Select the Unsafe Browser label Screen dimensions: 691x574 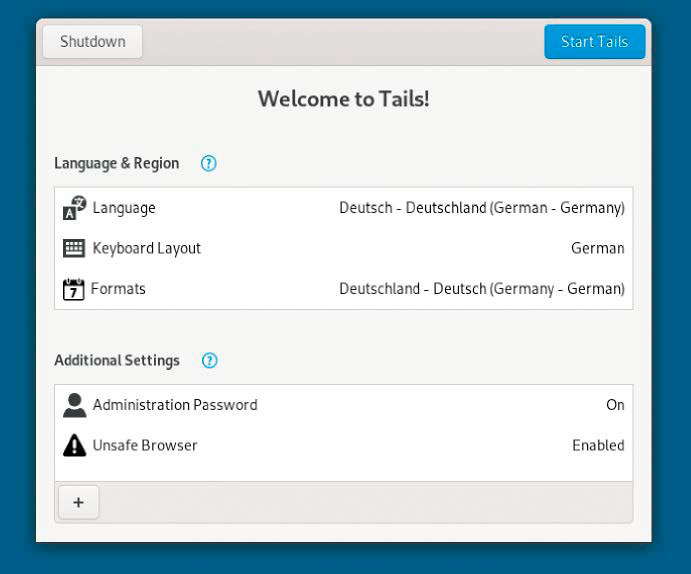tap(145, 445)
